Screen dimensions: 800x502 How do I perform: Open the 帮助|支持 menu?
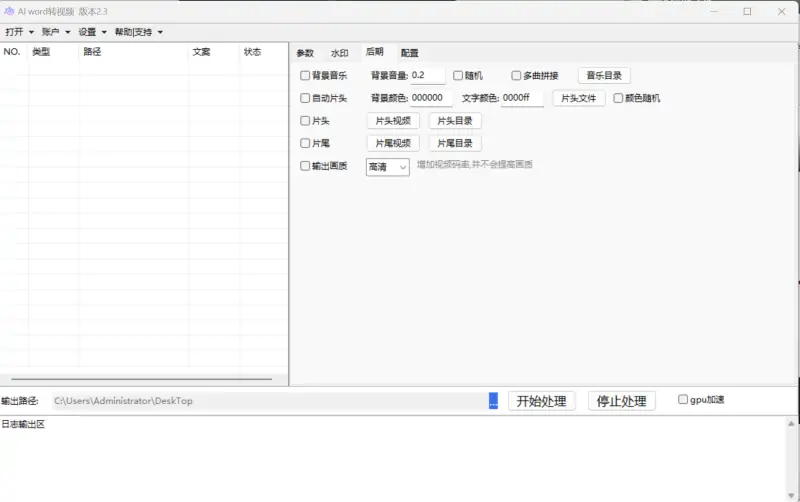tap(138, 32)
